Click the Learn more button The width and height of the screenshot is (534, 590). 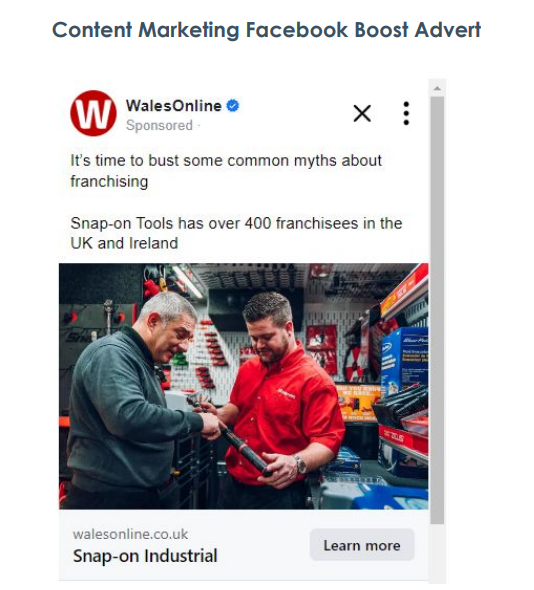tap(362, 545)
